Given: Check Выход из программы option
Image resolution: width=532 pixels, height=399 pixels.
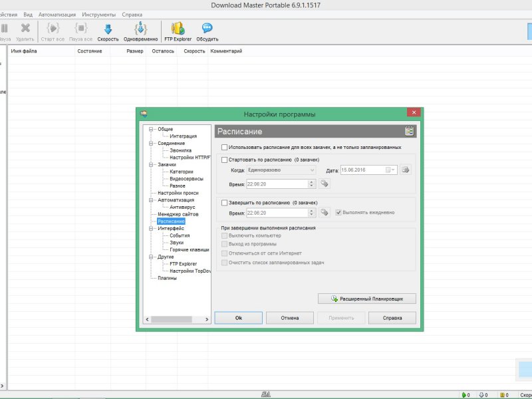Looking at the screenshot, I should point(224,244).
